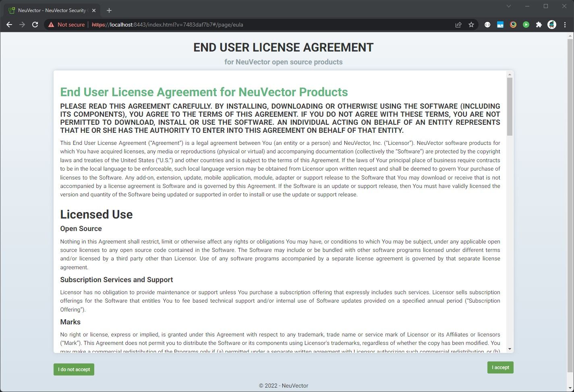
Task: Click the green End User License Agreement title
Action: pos(204,92)
